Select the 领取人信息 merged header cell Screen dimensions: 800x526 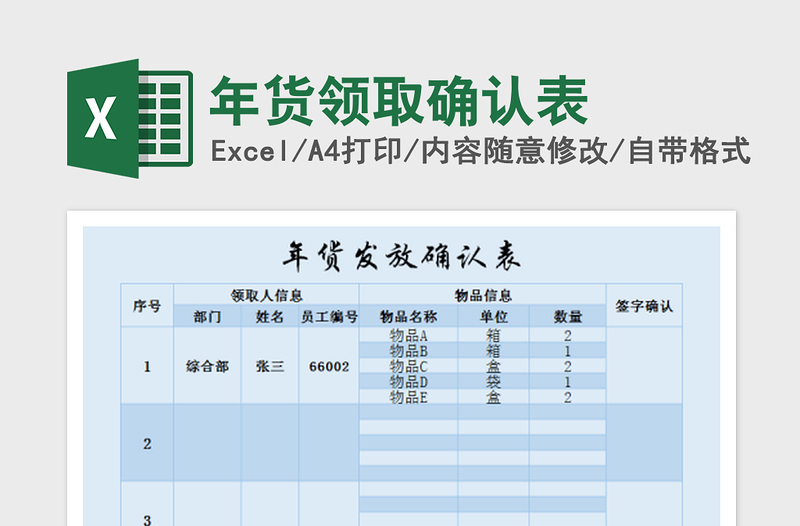266,294
